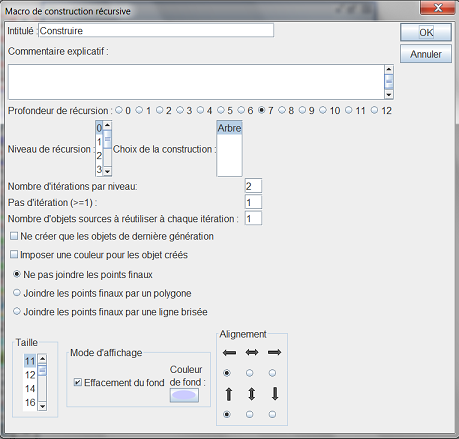Set recursion depth to 8

(x=282, y=110)
